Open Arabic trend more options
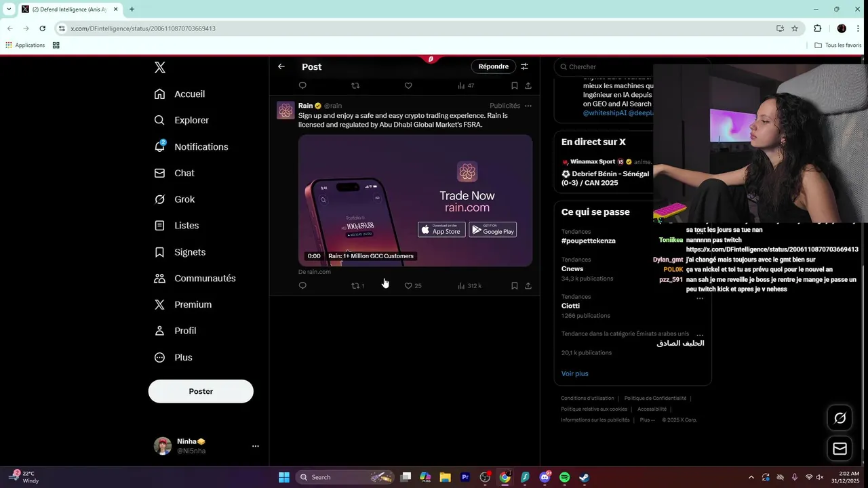The image size is (868, 488). pyautogui.click(x=700, y=334)
